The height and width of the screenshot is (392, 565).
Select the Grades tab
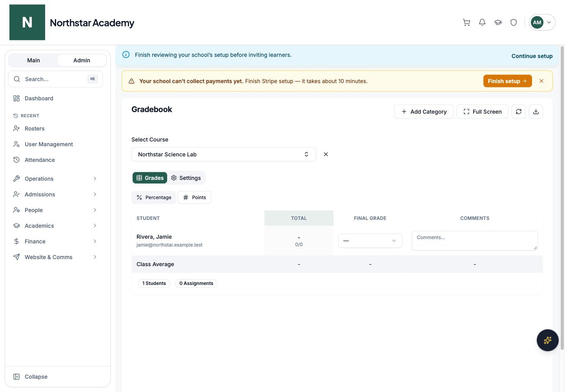coord(150,178)
